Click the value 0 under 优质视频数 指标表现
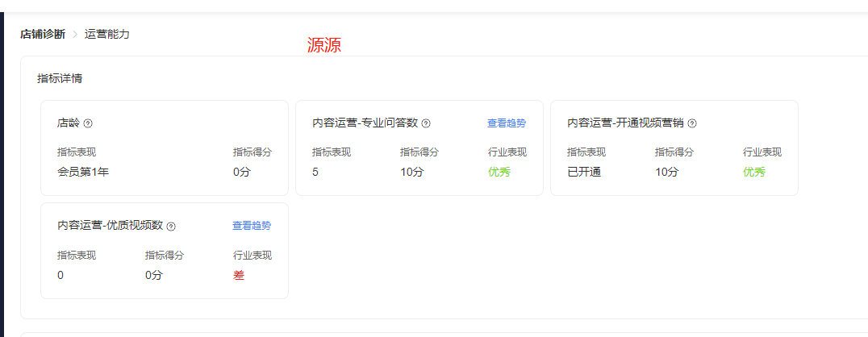 click(x=61, y=275)
